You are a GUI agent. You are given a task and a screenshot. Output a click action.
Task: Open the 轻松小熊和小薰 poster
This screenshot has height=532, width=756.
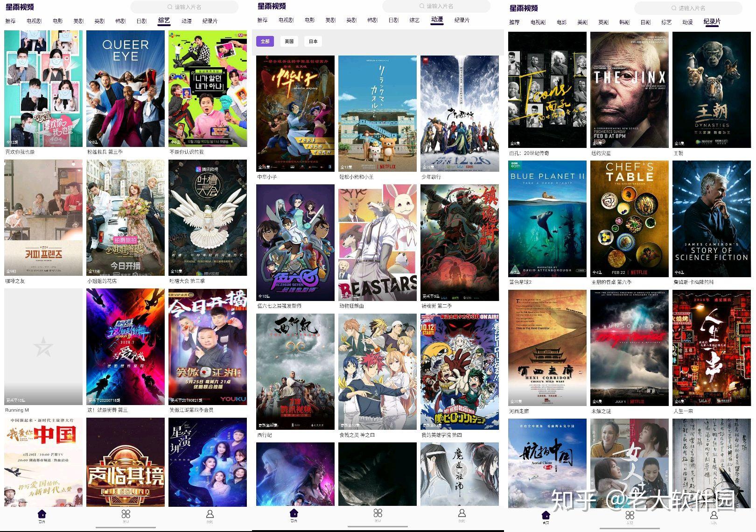tap(378, 113)
